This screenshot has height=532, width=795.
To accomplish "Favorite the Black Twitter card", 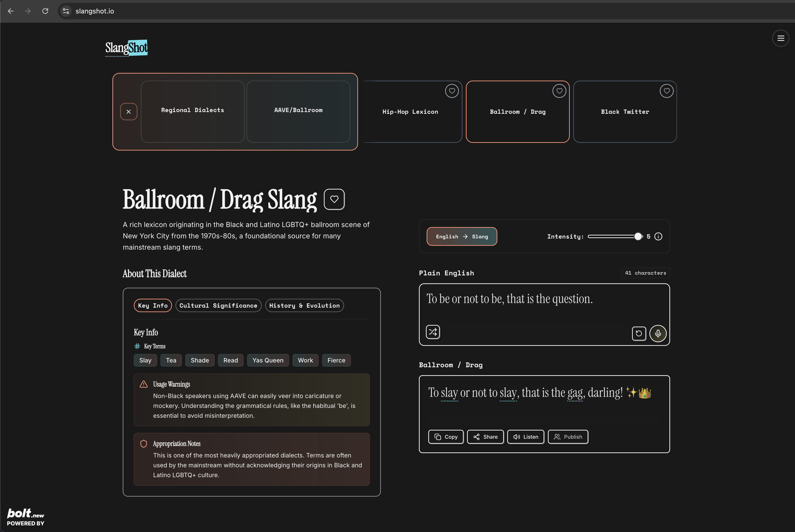I will 666,91.
